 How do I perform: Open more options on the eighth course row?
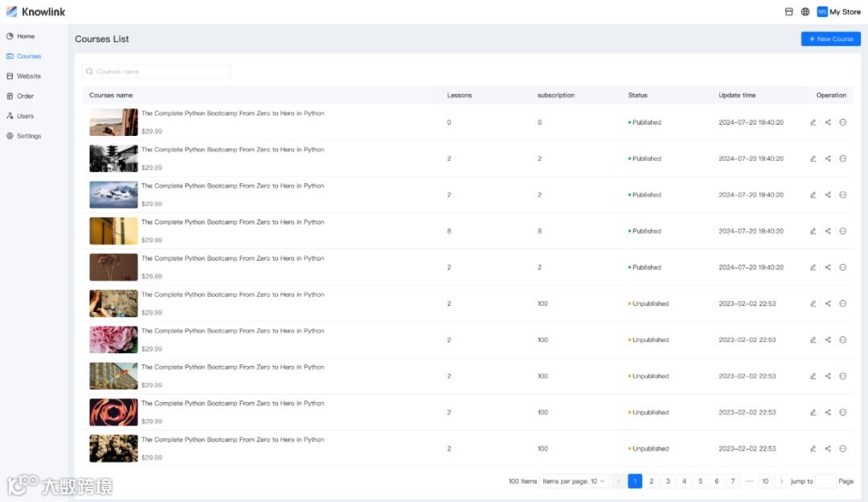843,376
